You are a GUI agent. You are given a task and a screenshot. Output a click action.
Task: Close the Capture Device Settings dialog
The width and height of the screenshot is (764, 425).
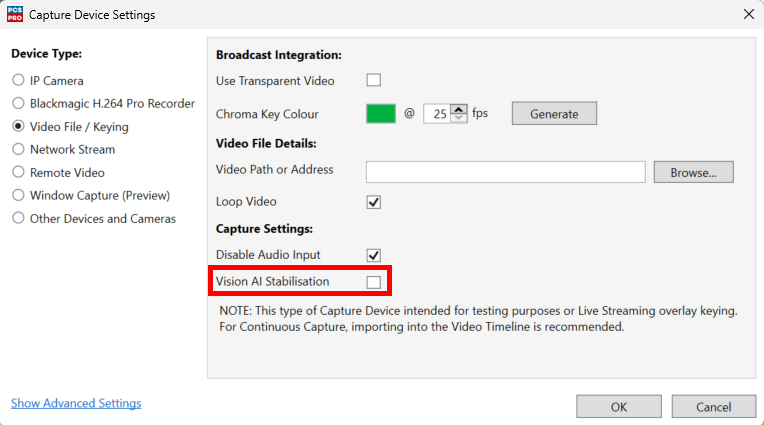coord(749,14)
